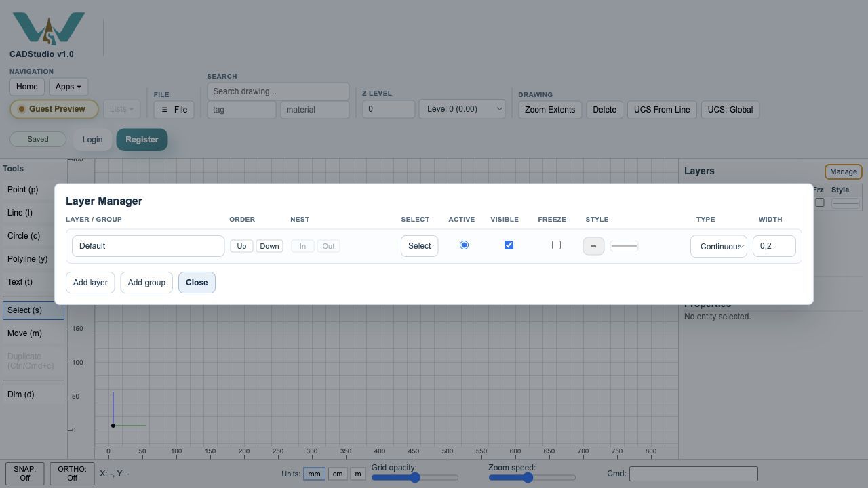This screenshot has height=488, width=868.
Task: Select the Point (p) tool
Action: point(33,190)
